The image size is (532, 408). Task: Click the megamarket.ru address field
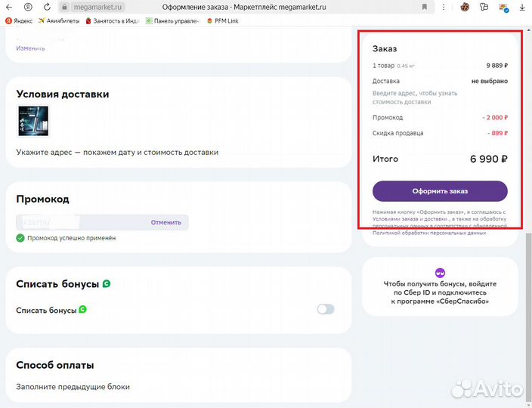[x=97, y=7]
